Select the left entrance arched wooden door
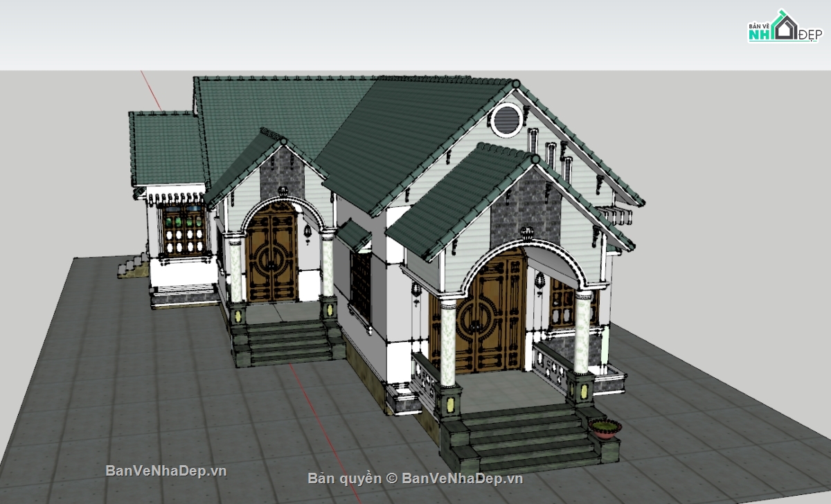The width and height of the screenshot is (831, 504). (273, 256)
